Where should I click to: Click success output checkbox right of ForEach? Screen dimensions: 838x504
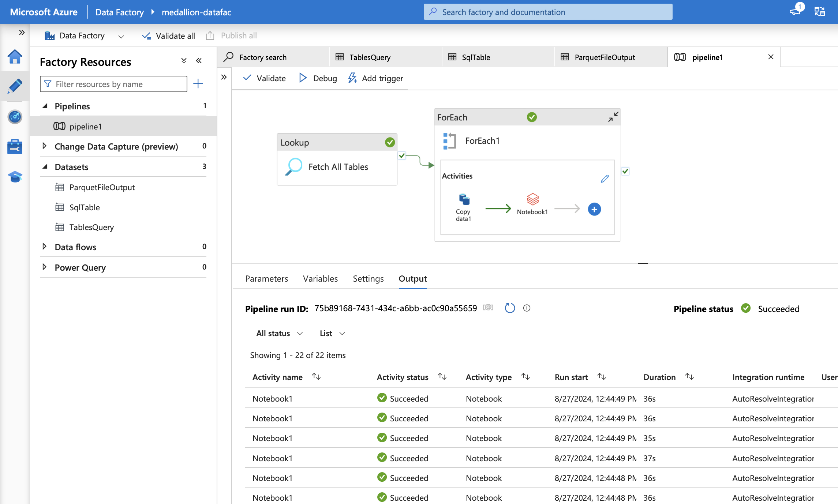(625, 171)
